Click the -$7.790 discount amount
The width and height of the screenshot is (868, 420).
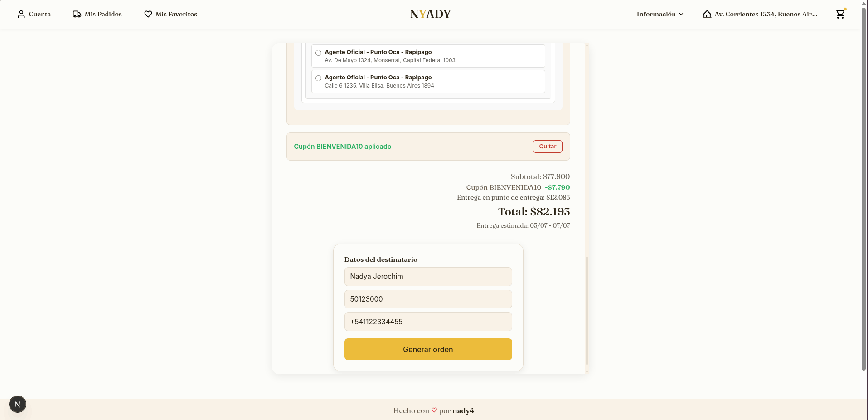click(x=558, y=187)
